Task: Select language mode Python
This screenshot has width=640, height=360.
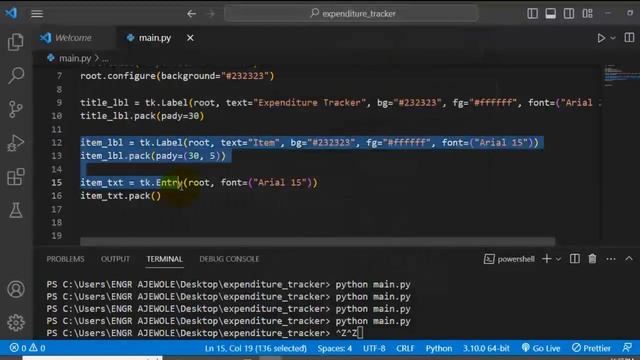Action: 439,348
